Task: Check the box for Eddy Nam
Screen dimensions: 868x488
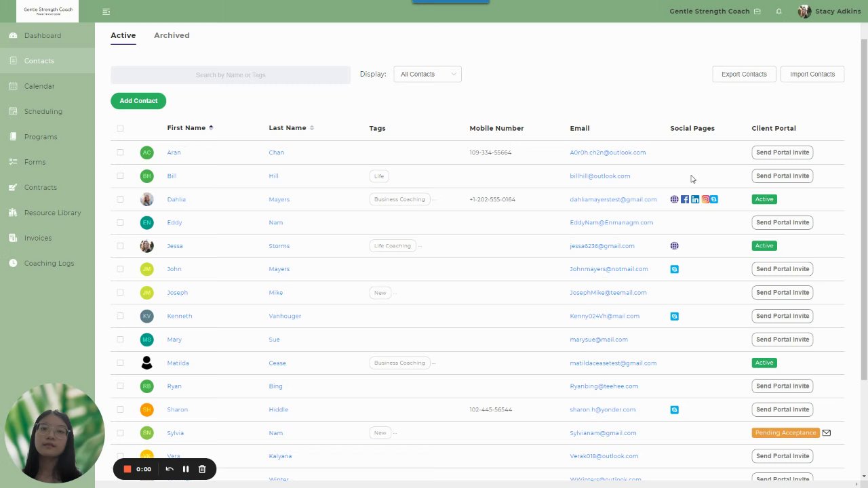Action: pos(120,222)
